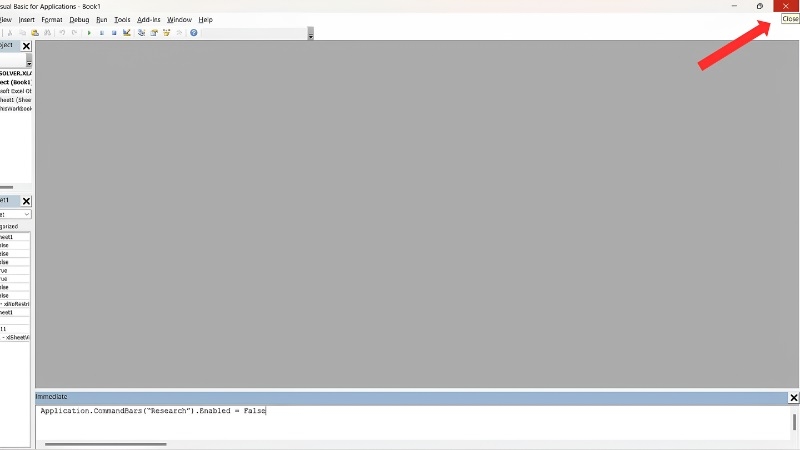Minimize the VBA editor window

coord(734,6)
